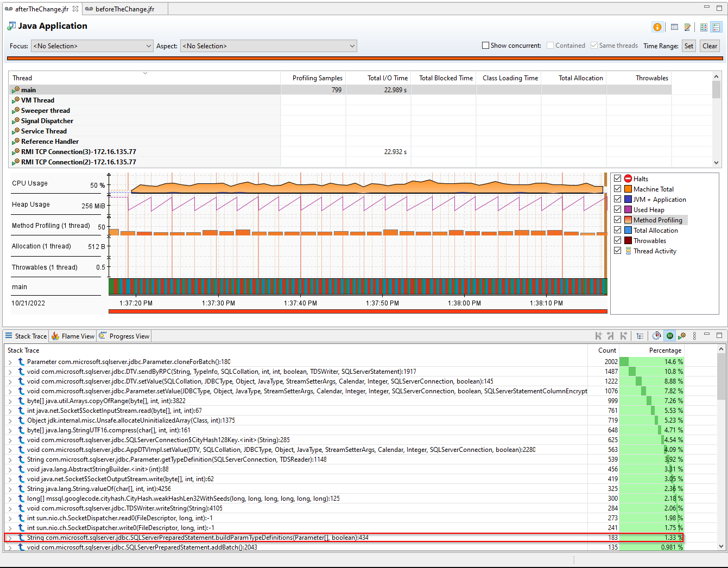728x568 pixels.
Task: Select afterTheChange.jfr tab
Action: coord(41,9)
